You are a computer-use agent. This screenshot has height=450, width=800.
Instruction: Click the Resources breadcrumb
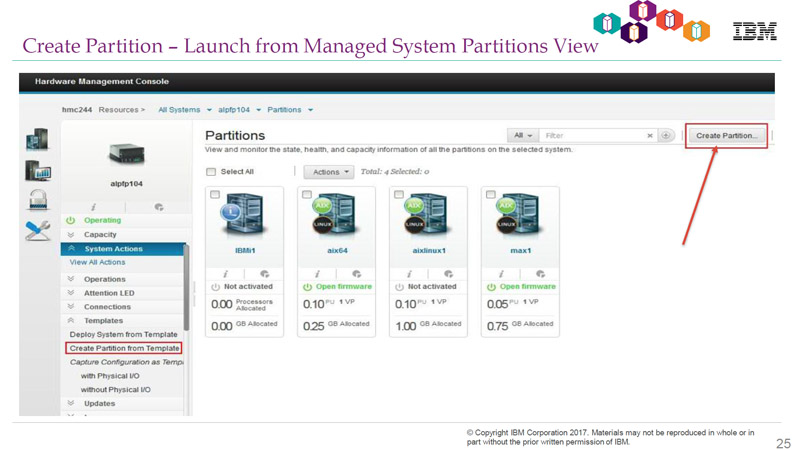[119, 110]
